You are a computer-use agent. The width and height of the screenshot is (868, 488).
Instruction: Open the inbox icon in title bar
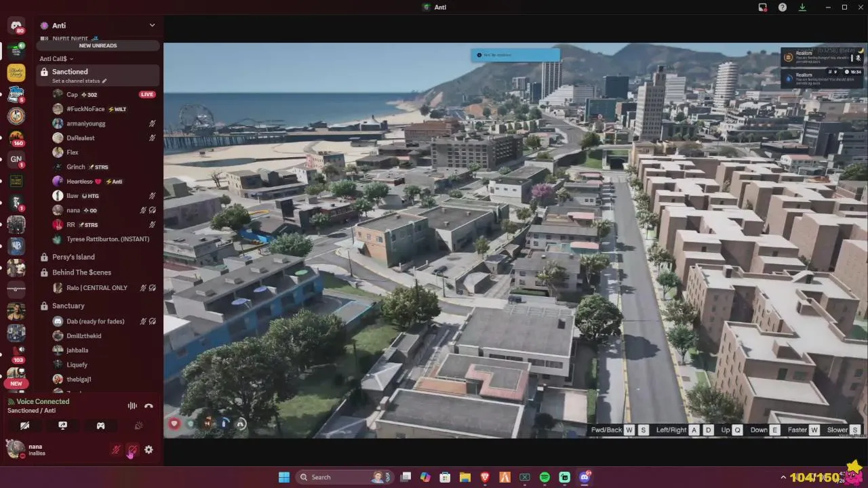pyautogui.click(x=763, y=7)
